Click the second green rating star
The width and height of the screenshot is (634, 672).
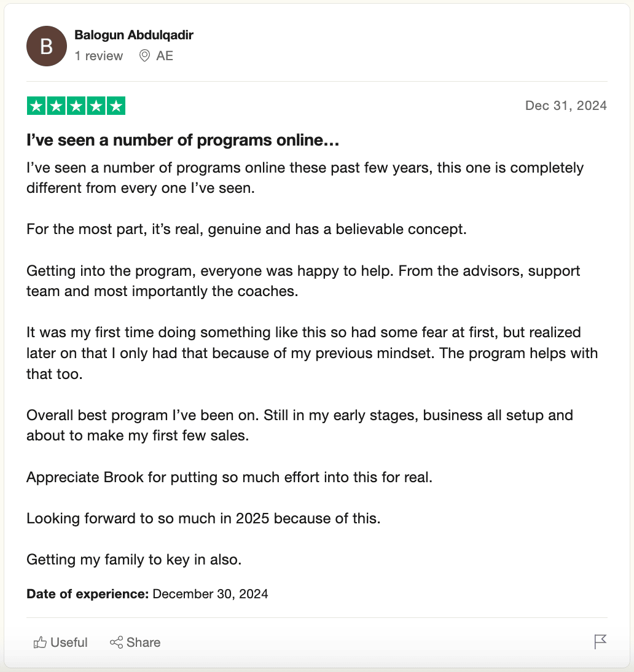point(57,106)
